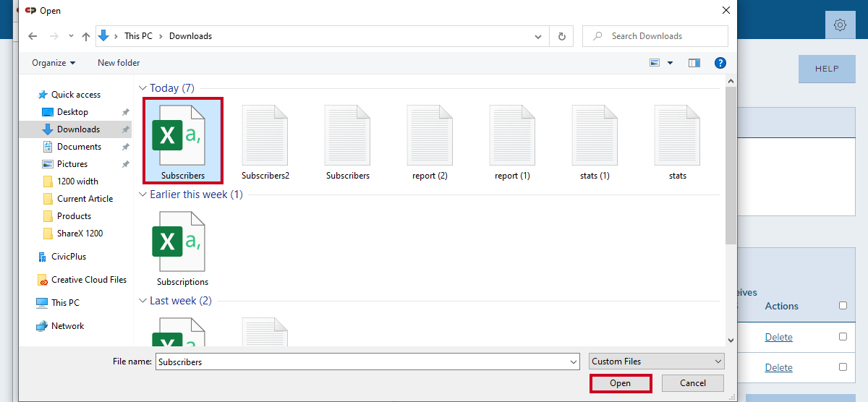The width and height of the screenshot is (868, 402).
Task: Click second Delete link in background
Action: click(x=779, y=368)
